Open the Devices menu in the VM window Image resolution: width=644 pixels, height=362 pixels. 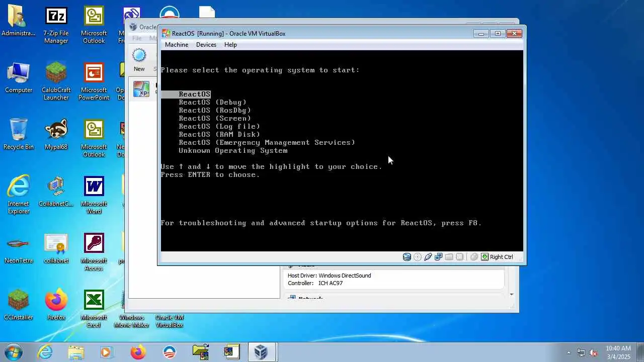[206, 45]
